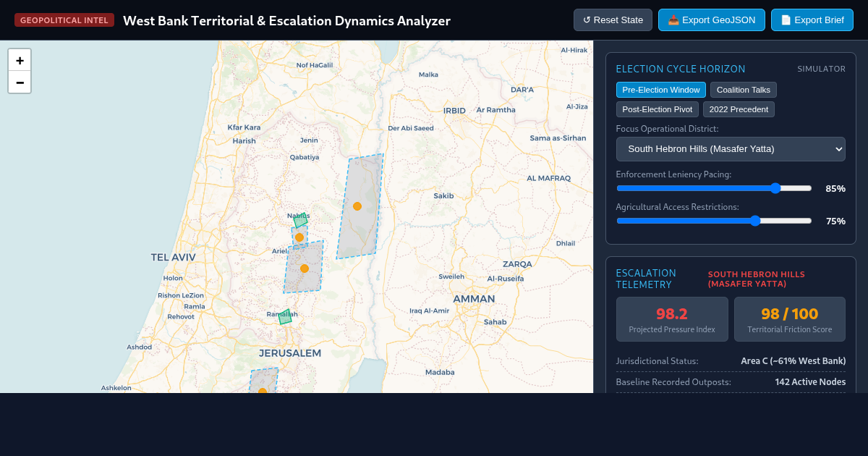Click the ZARQA map label
This screenshot has width=868, height=456.
517,264
